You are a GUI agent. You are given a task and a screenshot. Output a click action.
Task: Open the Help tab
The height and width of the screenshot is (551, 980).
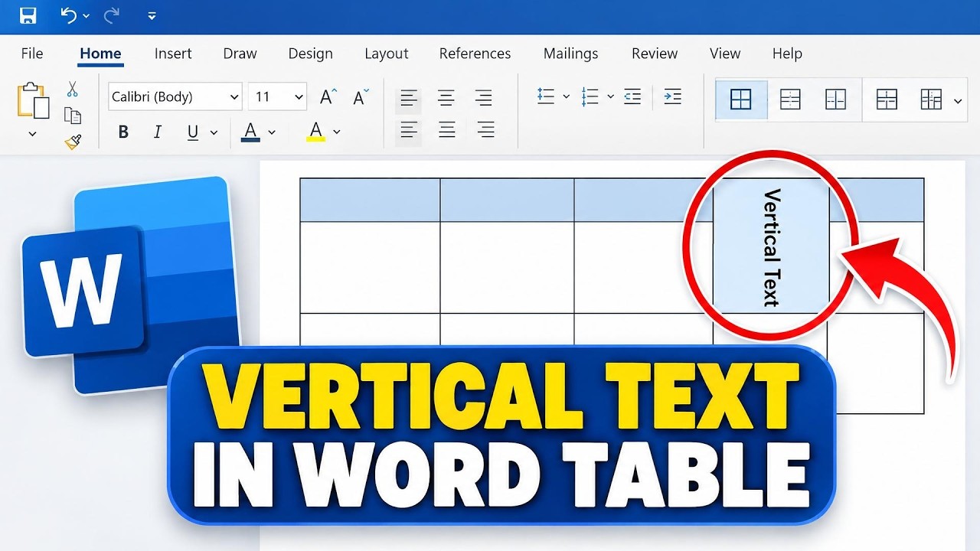pyautogui.click(x=787, y=54)
